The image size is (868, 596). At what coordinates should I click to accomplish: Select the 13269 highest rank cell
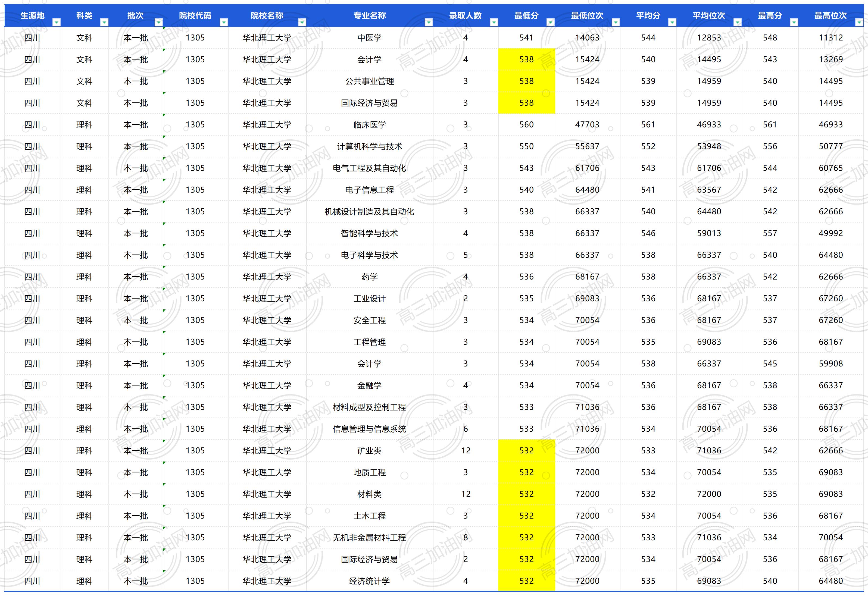831,59
